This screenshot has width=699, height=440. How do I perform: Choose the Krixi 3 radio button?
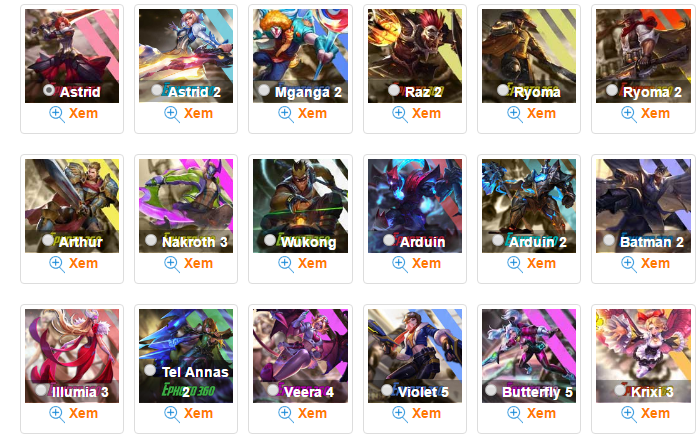click(620, 390)
